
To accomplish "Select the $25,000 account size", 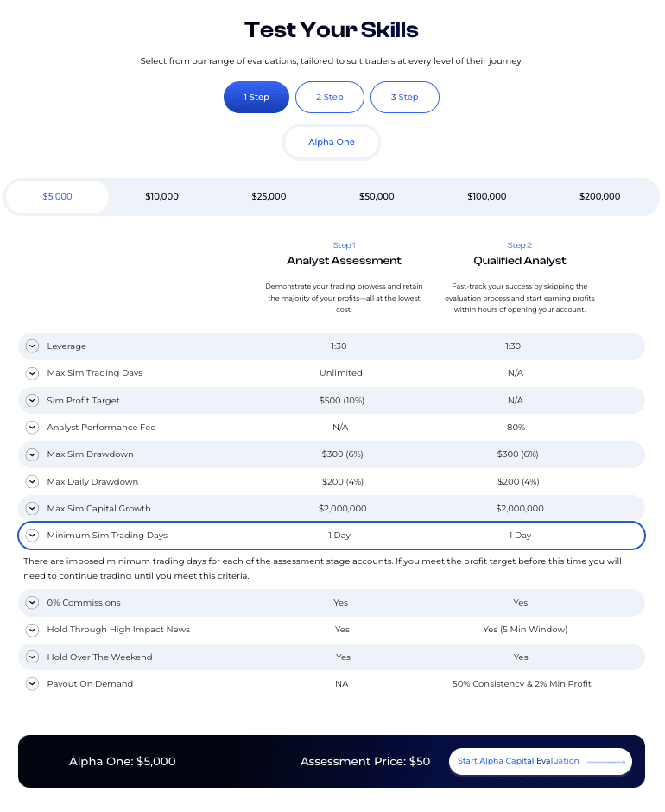I will [269, 197].
